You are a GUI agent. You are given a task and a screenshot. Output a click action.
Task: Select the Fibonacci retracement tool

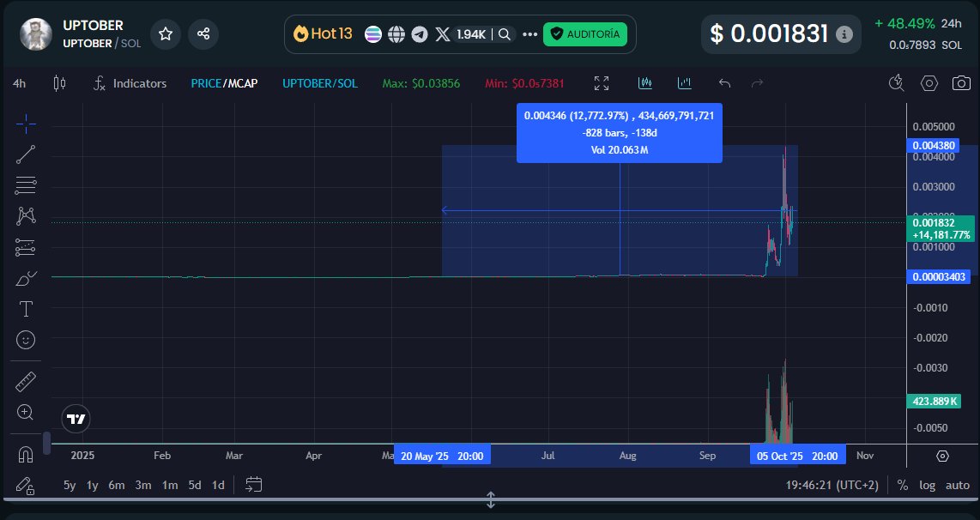coord(26,185)
